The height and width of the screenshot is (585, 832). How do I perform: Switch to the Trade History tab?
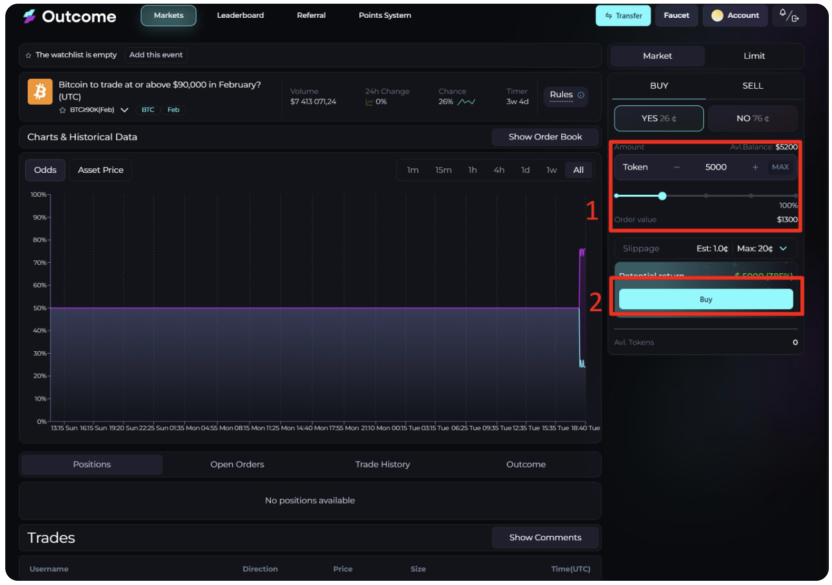[382, 464]
